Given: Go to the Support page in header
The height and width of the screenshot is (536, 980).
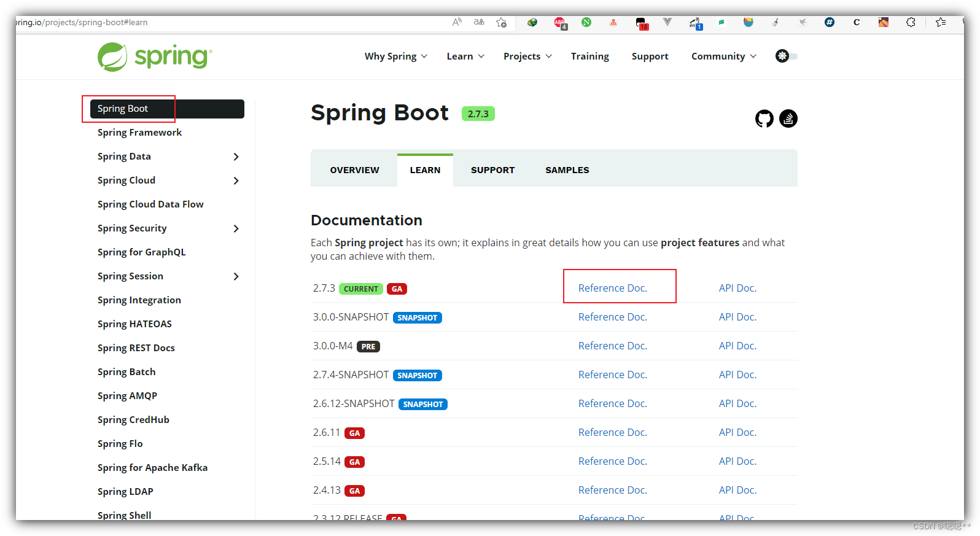Looking at the screenshot, I should point(650,56).
